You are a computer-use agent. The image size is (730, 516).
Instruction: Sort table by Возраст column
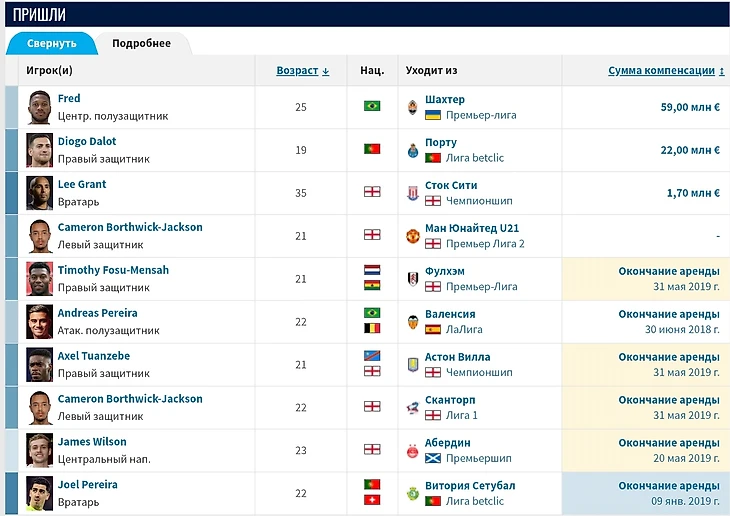[302, 71]
